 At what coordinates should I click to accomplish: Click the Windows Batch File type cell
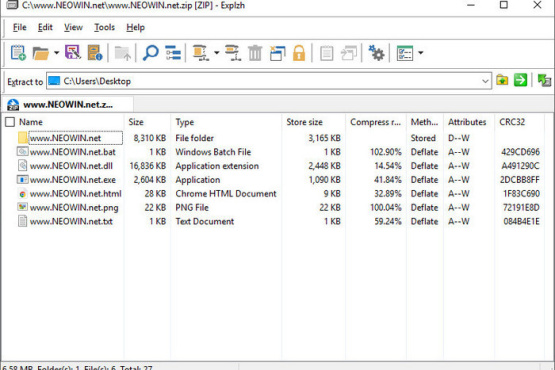[213, 152]
